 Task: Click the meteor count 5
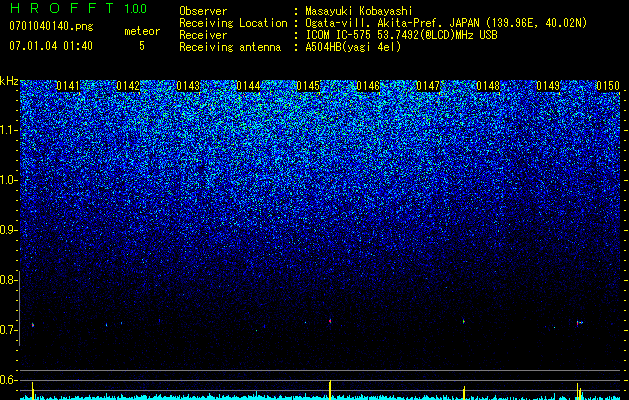point(142,46)
